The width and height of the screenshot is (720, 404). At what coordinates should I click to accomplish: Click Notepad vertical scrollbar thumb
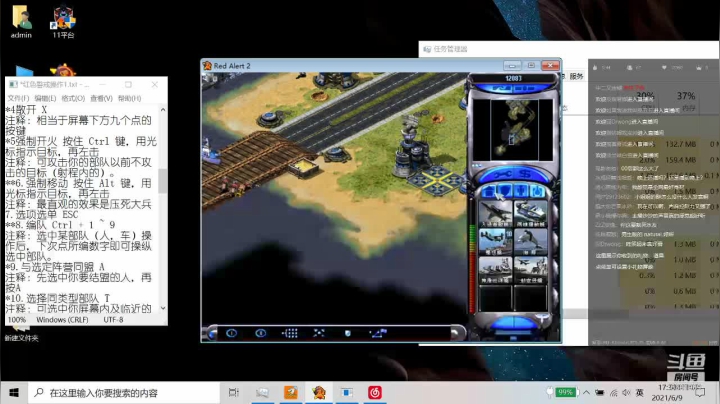(x=163, y=180)
